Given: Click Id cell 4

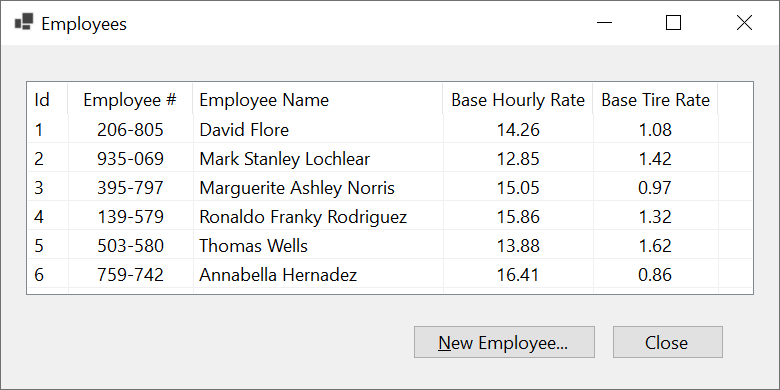Looking at the screenshot, I should (x=39, y=217).
